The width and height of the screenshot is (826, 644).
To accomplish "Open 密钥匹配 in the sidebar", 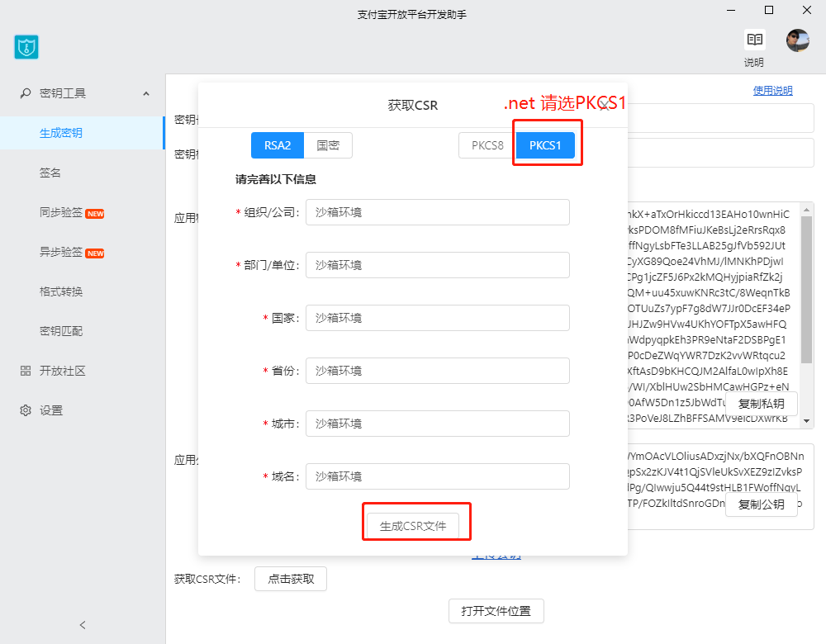I will tap(61, 331).
